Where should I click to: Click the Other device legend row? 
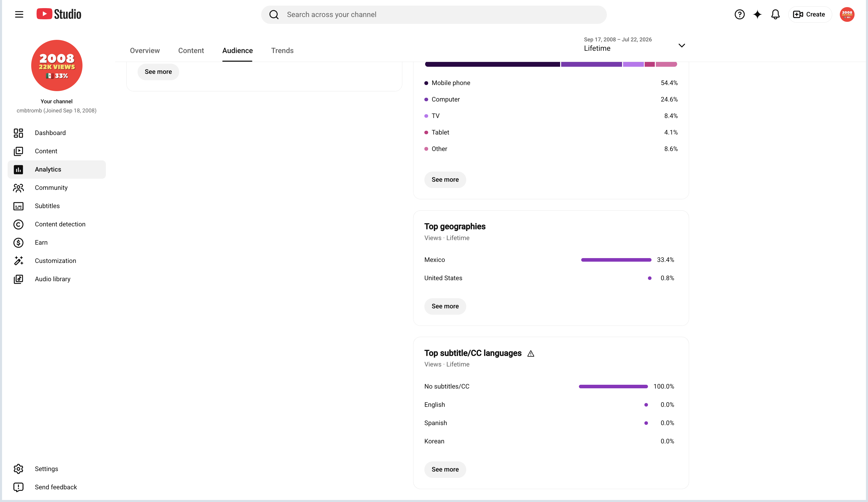(551, 149)
